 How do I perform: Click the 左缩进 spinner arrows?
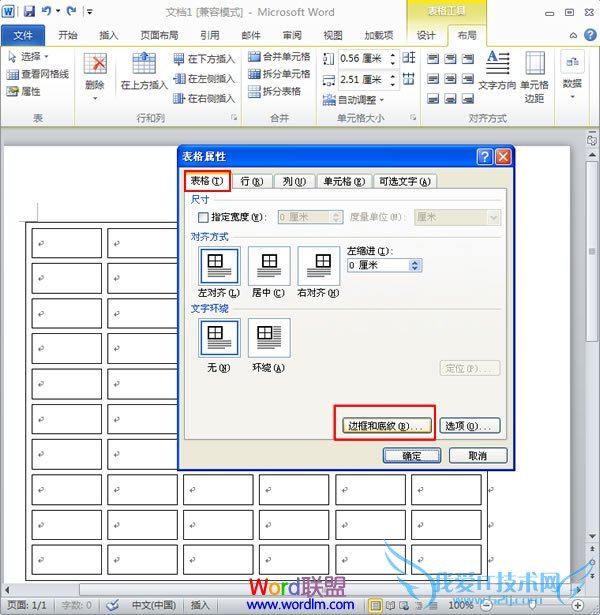pyautogui.click(x=415, y=266)
